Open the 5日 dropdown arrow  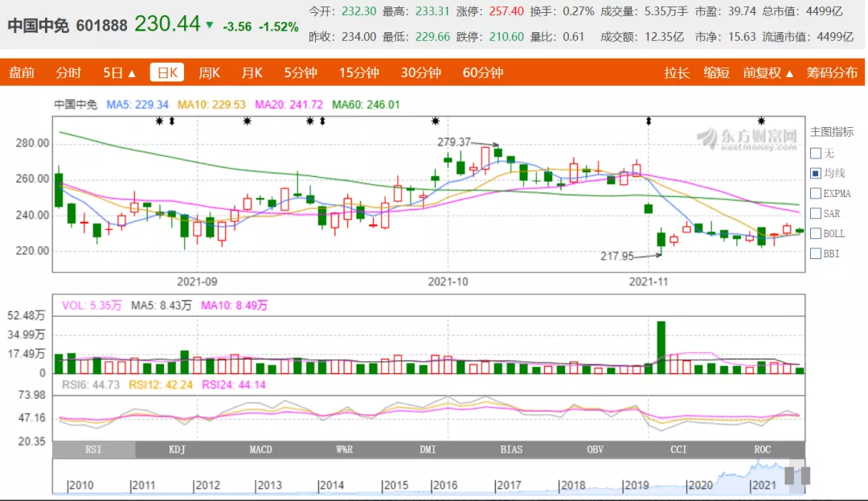[x=132, y=74]
